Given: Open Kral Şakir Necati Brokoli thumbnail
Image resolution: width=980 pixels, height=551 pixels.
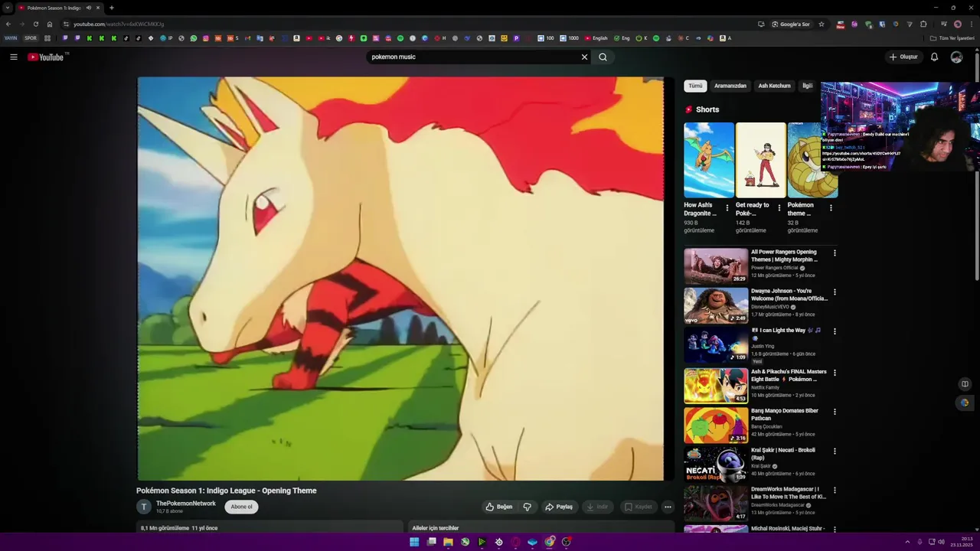Looking at the screenshot, I should 716,464.
